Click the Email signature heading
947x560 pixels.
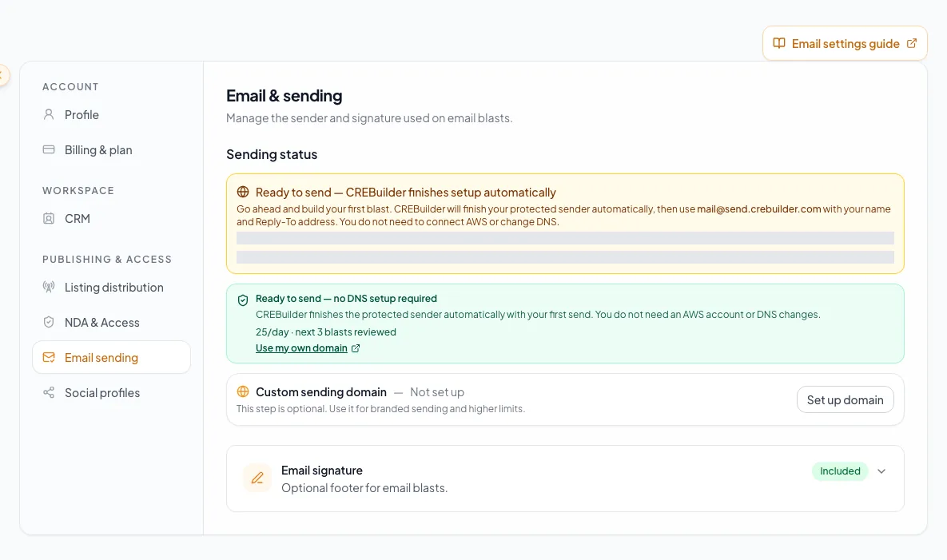[x=322, y=470]
